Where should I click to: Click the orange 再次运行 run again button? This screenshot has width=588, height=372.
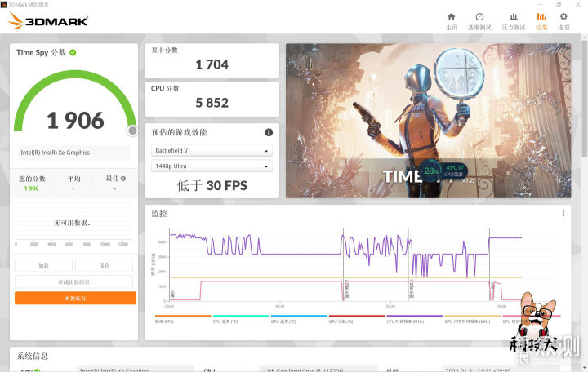75,299
